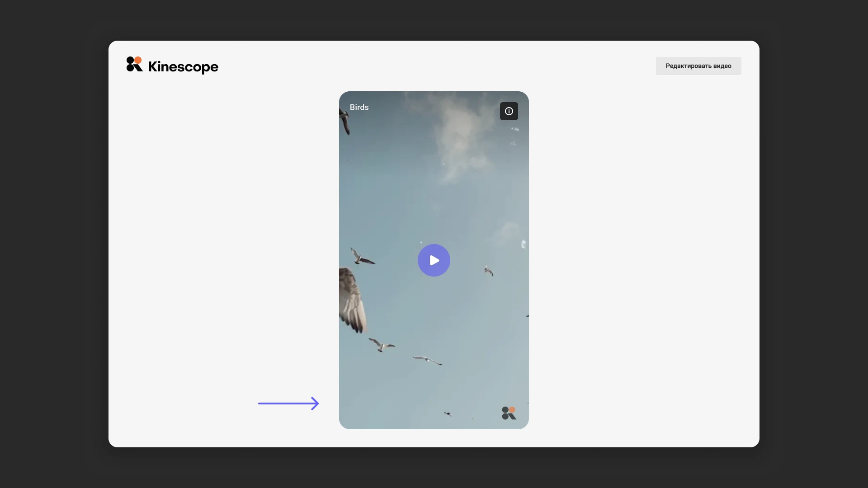Click the Kinescope watermark logo in video corner

509,413
